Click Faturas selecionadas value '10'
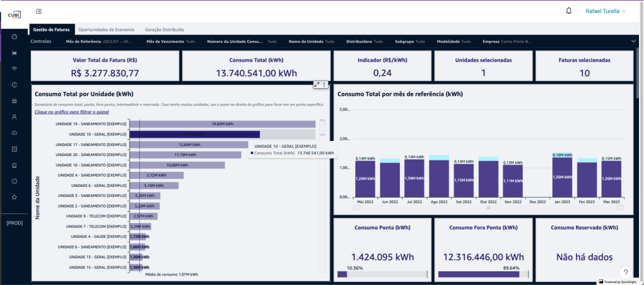644x285 pixels. coord(584,73)
